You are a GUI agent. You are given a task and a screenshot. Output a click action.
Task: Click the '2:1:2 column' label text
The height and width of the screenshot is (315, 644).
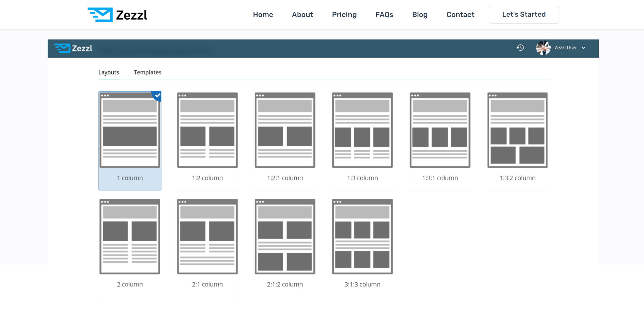click(x=285, y=284)
